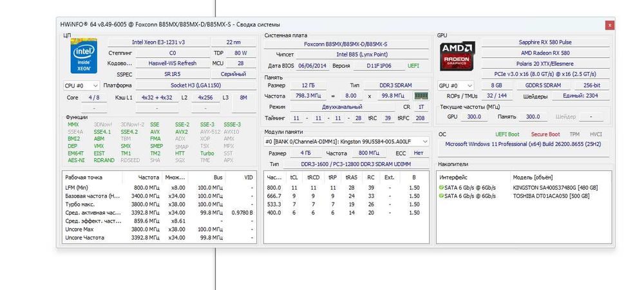Click the AMD Radeon Graphics logo
644x290 pixels.
click(x=457, y=56)
